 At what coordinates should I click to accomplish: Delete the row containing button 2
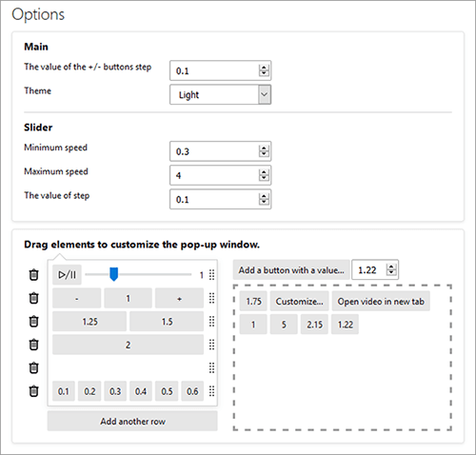point(33,345)
